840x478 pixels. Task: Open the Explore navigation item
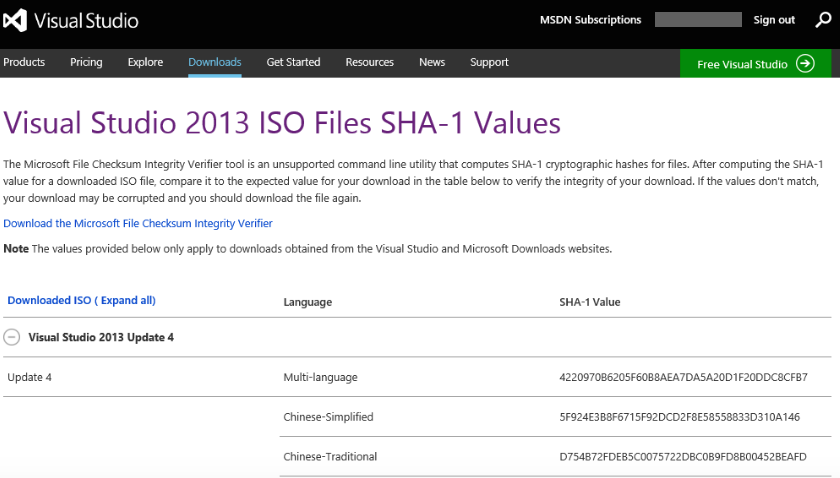coord(145,62)
